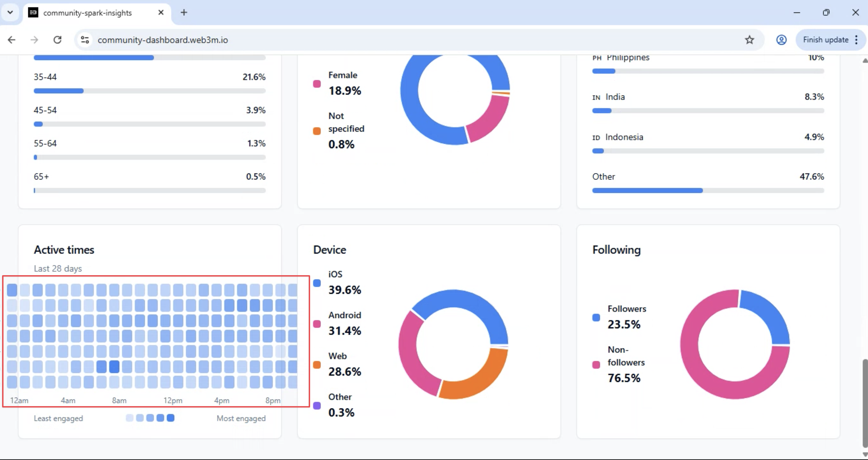This screenshot has width=868, height=460.
Task: Click the Followers blue legend swatch
Action: tap(596, 317)
